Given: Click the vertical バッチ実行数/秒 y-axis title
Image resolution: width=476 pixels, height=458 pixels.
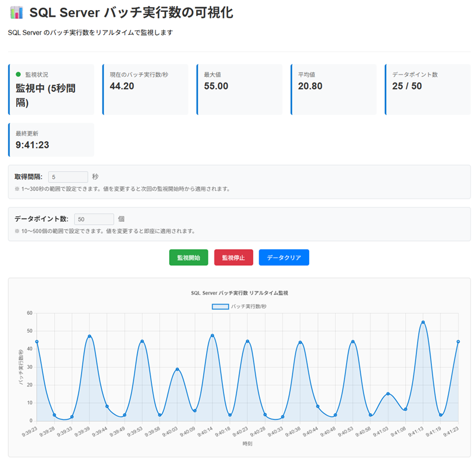Looking at the screenshot, I should 21,367.
